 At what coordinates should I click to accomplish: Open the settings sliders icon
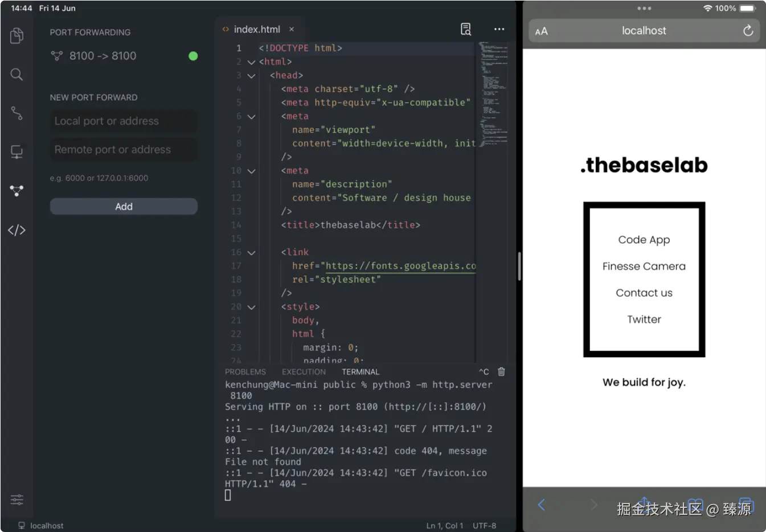(17, 500)
